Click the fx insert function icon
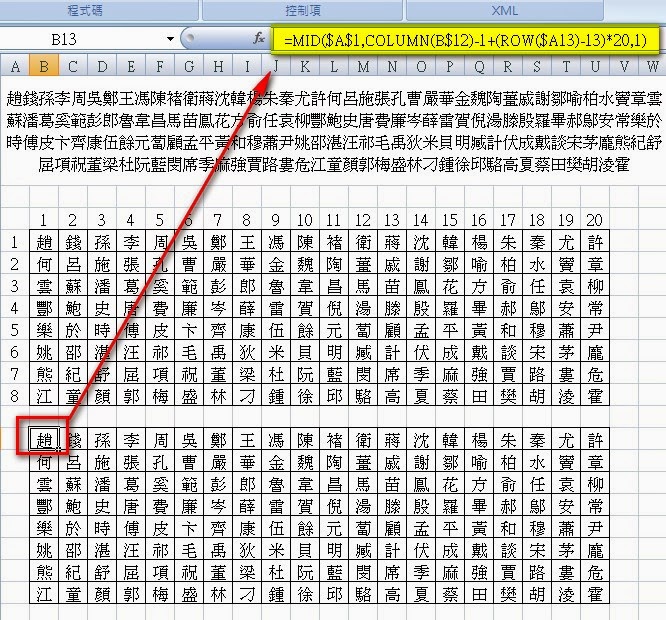Viewport: 666px width, 620px height. (259, 39)
